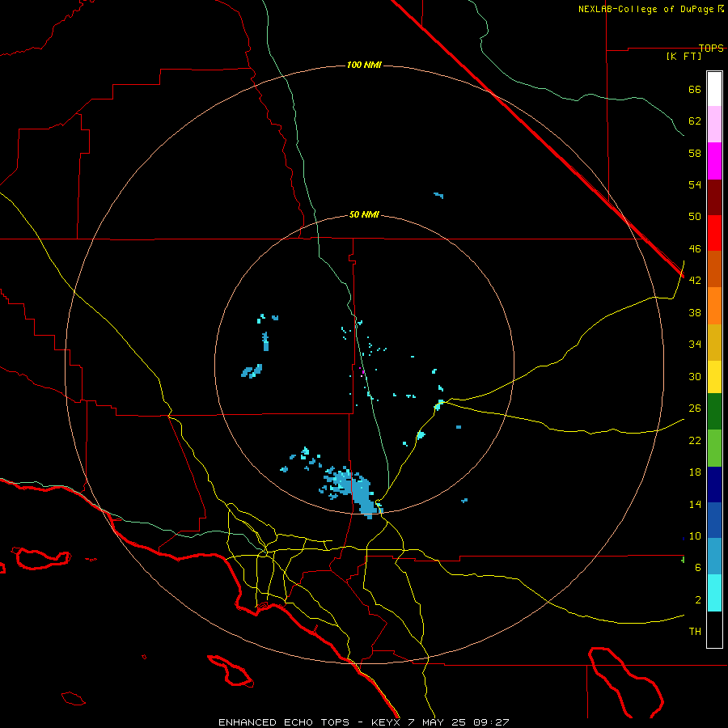This screenshot has height=728, width=728.
Task: Click the legend value 62
Action: [x=695, y=121]
